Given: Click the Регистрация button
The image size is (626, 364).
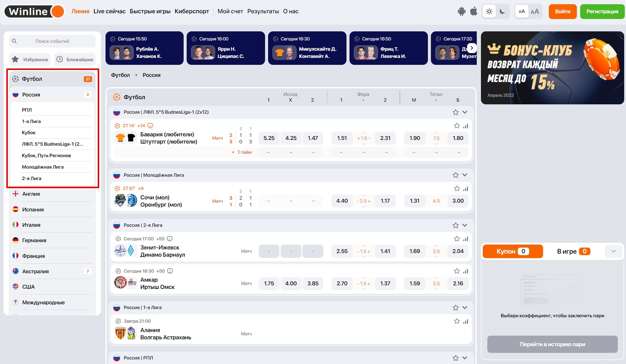Looking at the screenshot, I should coord(602,11).
